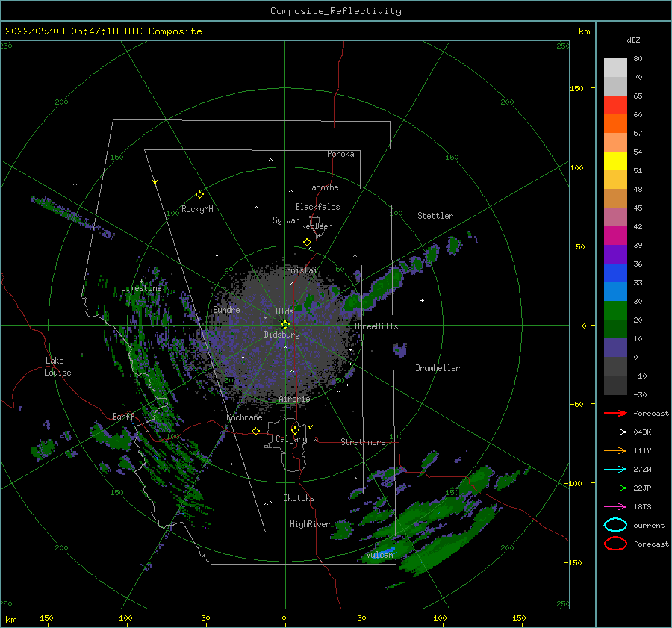
Task: Click the Stettler label
Action: [435, 216]
